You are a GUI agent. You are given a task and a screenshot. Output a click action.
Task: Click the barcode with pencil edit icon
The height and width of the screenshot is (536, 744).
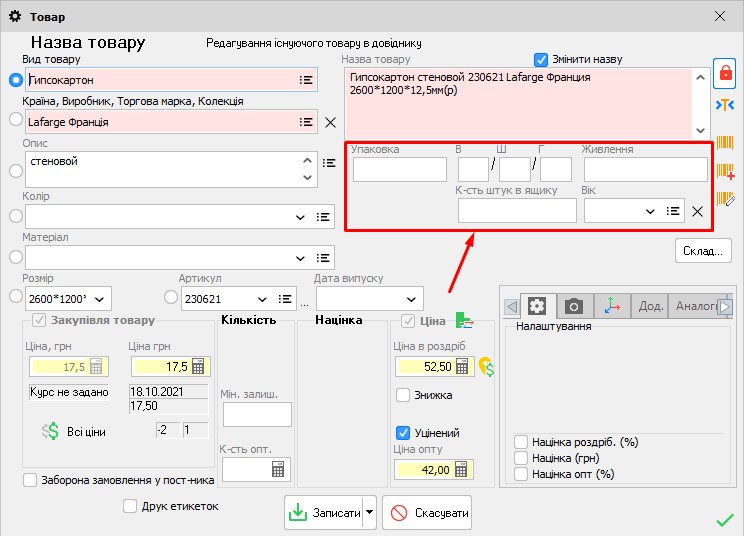click(x=726, y=200)
